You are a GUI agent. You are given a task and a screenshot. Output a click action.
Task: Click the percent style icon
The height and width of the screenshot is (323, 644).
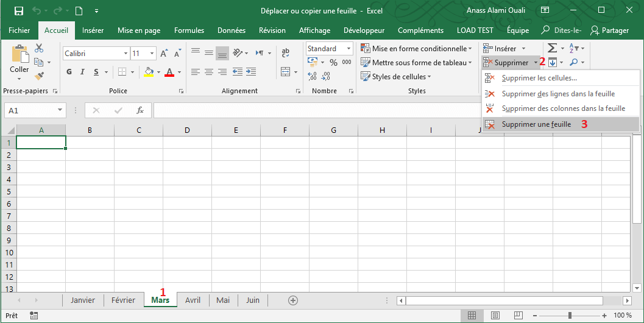tap(333, 62)
